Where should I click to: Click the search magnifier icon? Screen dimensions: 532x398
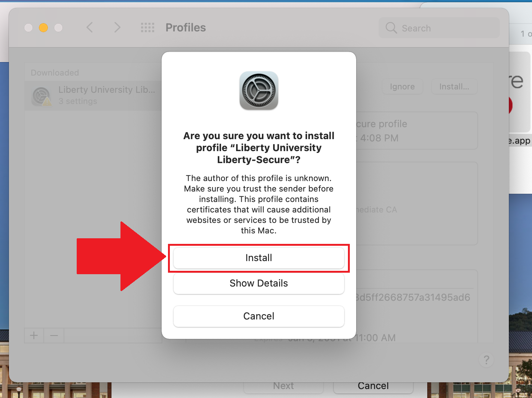pos(391,28)
